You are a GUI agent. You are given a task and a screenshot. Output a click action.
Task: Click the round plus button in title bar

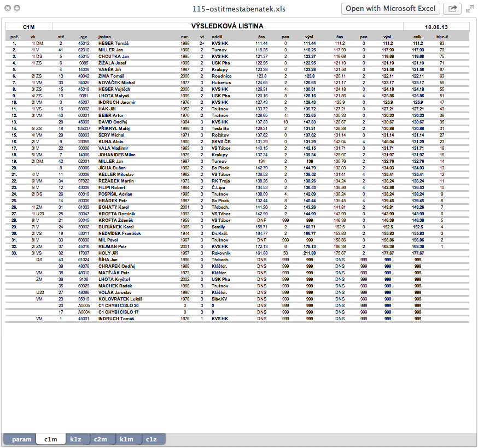click(17, 8)
